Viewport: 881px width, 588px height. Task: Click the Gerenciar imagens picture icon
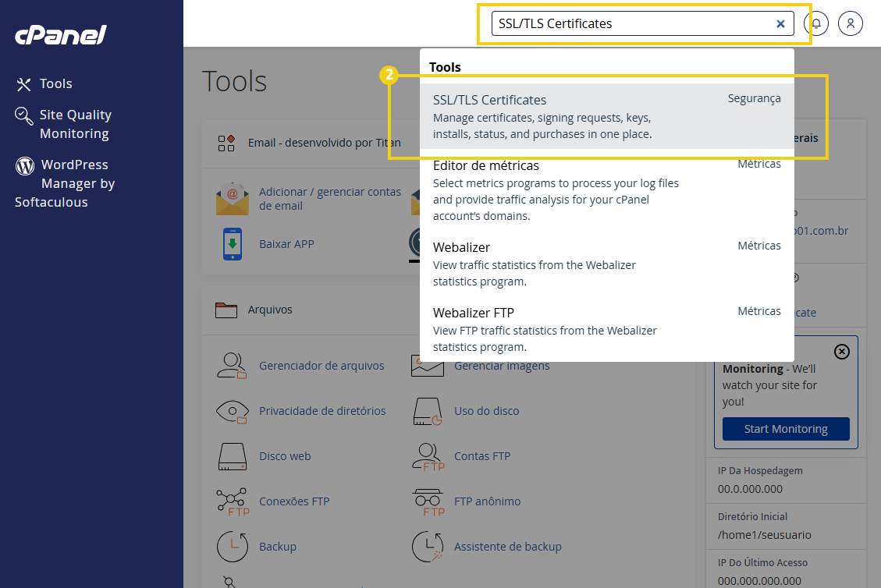(427, 367)
